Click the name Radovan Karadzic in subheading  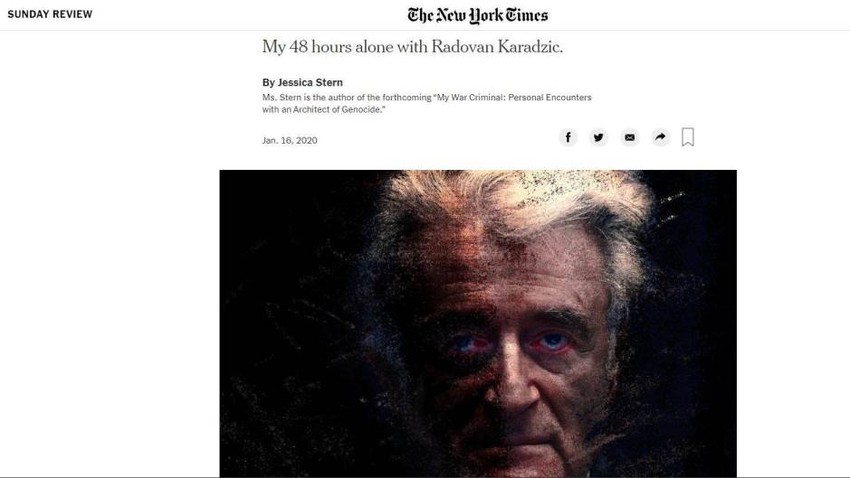tap(497, 47)
